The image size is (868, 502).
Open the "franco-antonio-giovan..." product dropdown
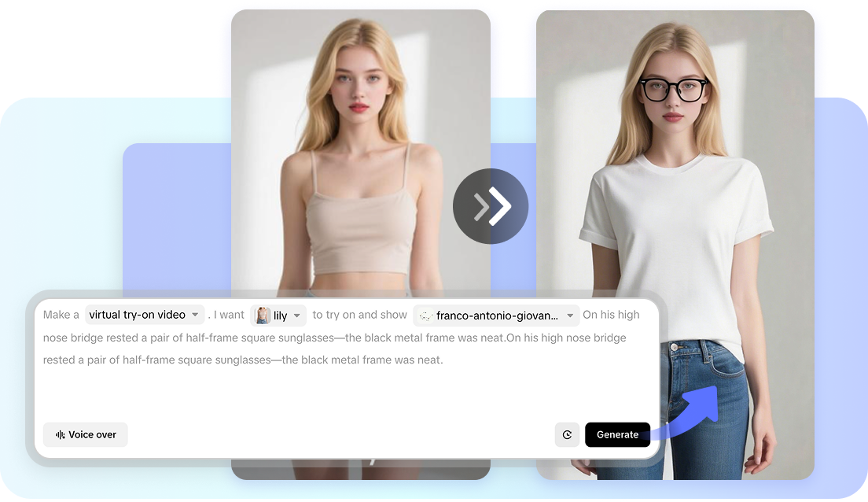495,314
